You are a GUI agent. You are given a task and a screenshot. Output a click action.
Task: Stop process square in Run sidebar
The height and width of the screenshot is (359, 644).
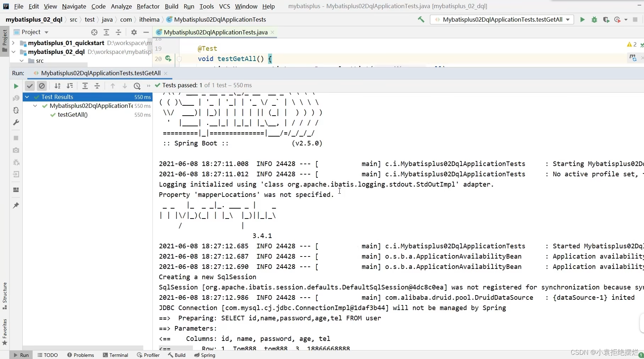[x=16, y=138]
